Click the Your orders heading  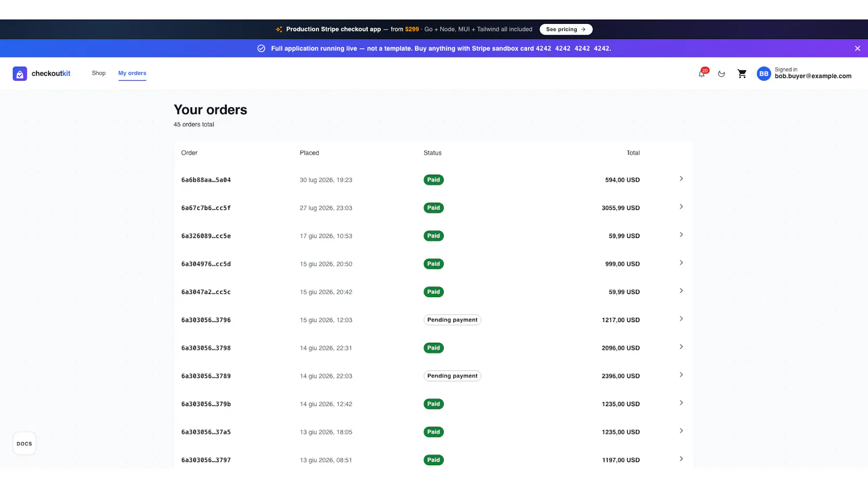(210, 110)
